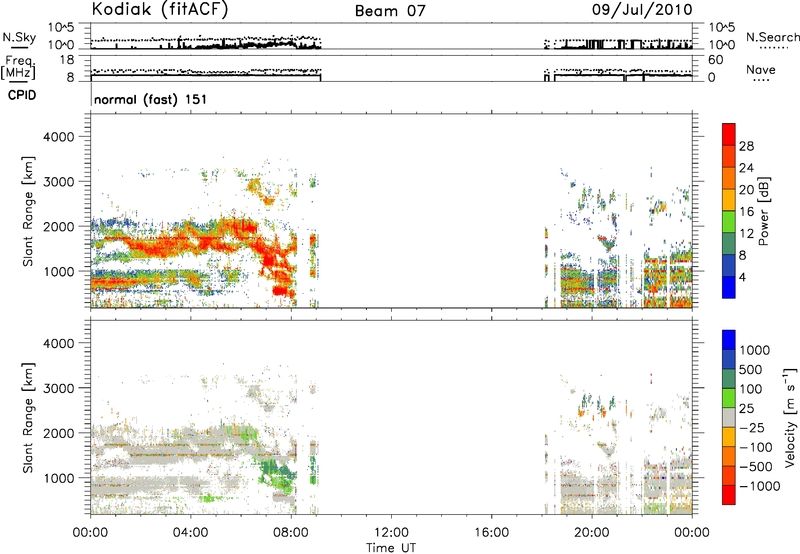
Task: Click the '-1000' value on the velocity colorbar
Action: (x=760, y=486)
